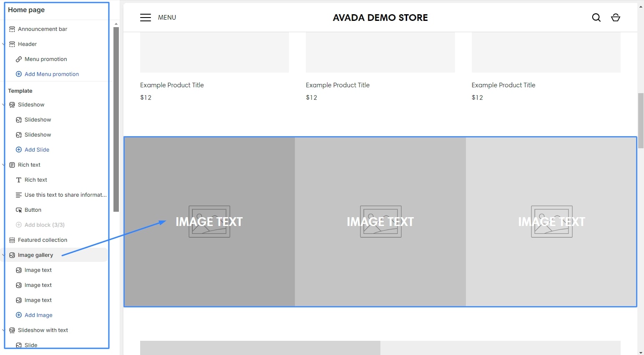This screenshot has width=644, height=355.
Task: Click the Featured collection section icon
Action: coord(12,240)
